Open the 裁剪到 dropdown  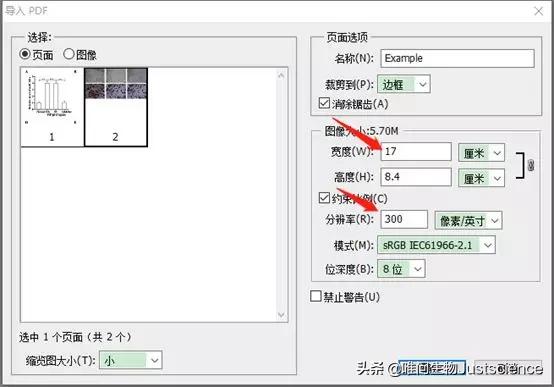pos(403,84)
